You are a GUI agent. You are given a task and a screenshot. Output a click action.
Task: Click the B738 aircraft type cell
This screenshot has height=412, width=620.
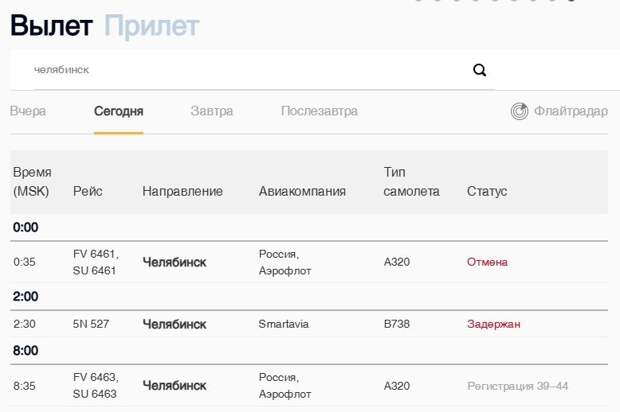(x=397, y=324)
